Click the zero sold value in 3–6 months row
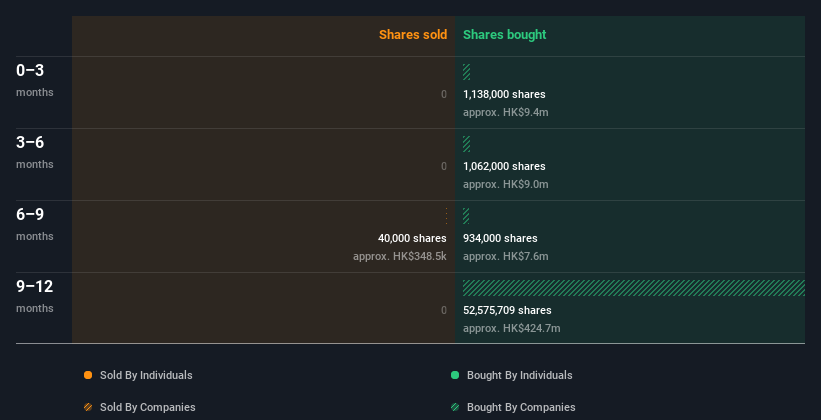 [x=444, y=167]
